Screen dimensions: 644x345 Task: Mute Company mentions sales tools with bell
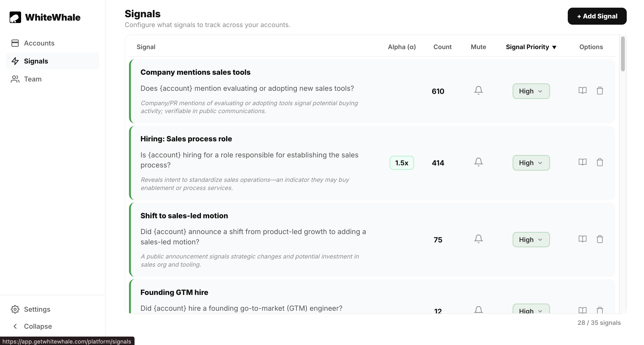(478, 90)
